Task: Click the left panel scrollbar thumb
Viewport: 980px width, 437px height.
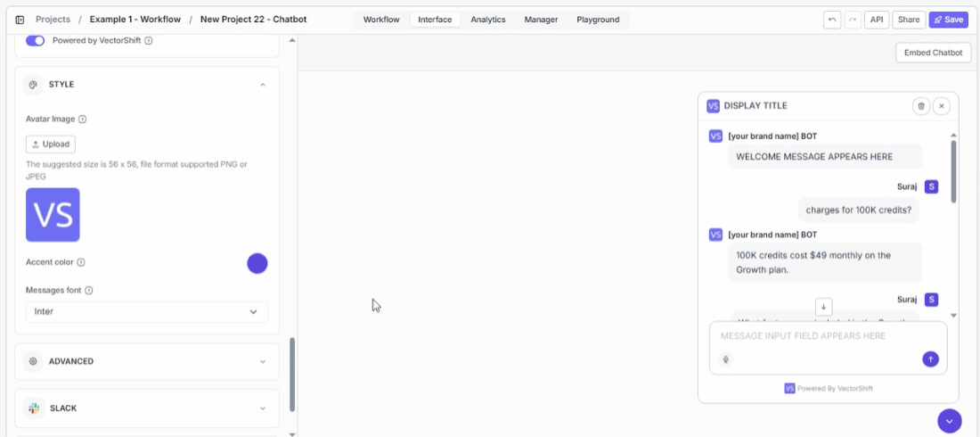Action: pos(292,375)
